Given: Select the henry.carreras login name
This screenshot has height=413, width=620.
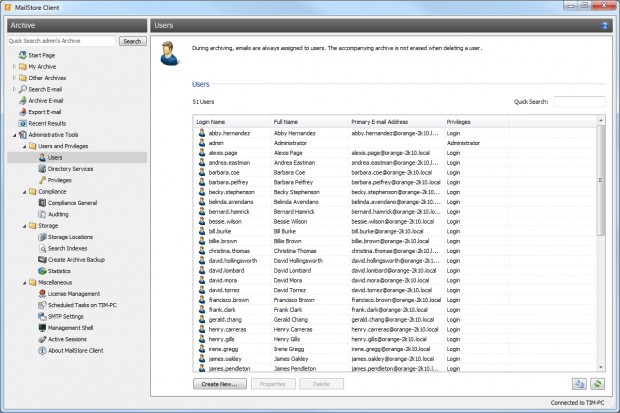Looking at the screenshot, I should [x=227, y=330].
